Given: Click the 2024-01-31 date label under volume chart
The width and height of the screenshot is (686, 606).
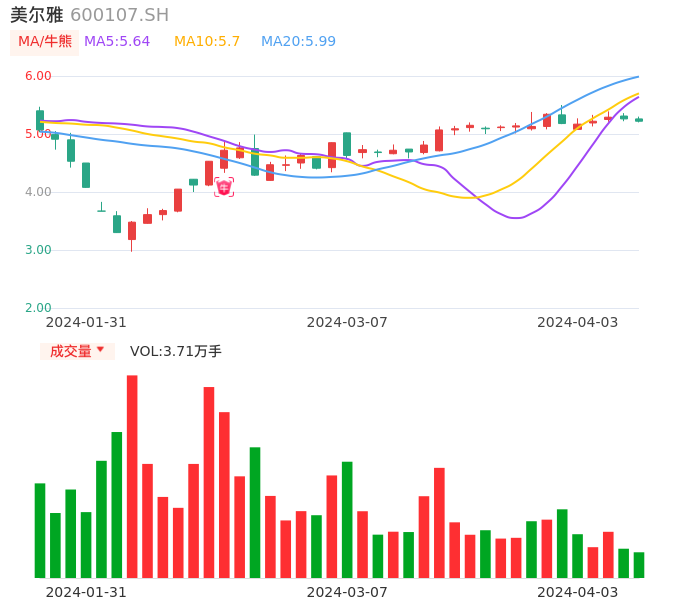Looking at the screenshot, I should tap(86, 592).
